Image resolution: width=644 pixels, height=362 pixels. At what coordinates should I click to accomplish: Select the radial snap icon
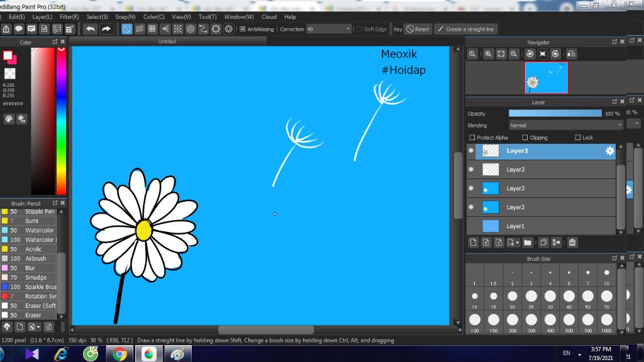click(178, 29)
